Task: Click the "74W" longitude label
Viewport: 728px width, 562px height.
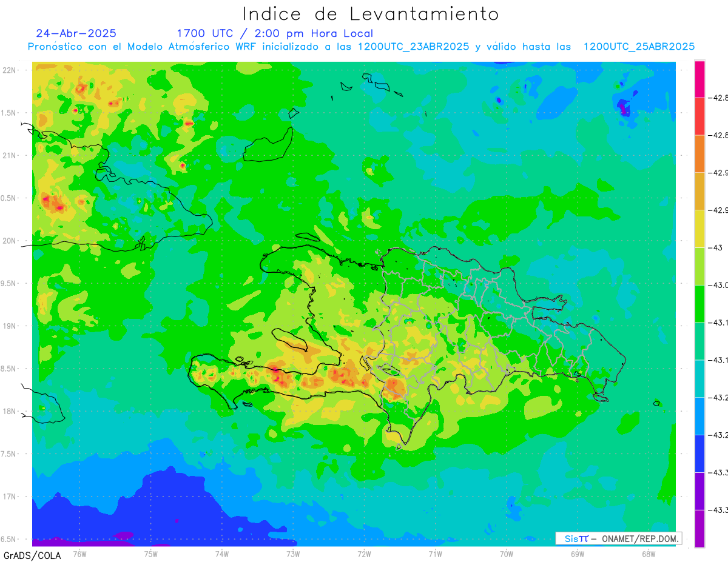Action: [221, 554]
